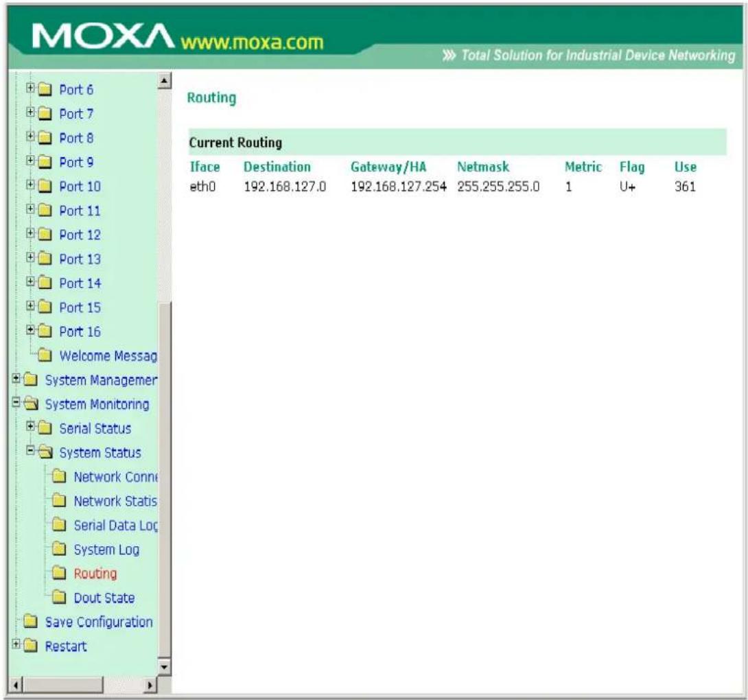
Task: Open the Dout State page
Action: click(104, 598)
